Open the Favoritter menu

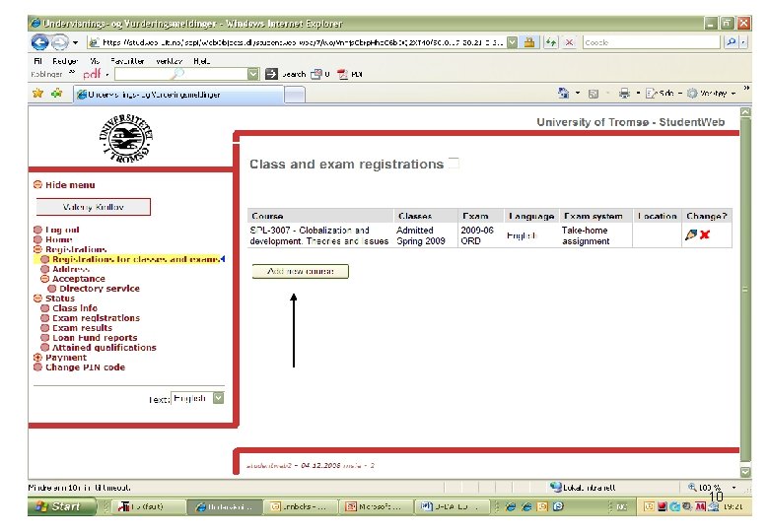(x=127, y=61)
